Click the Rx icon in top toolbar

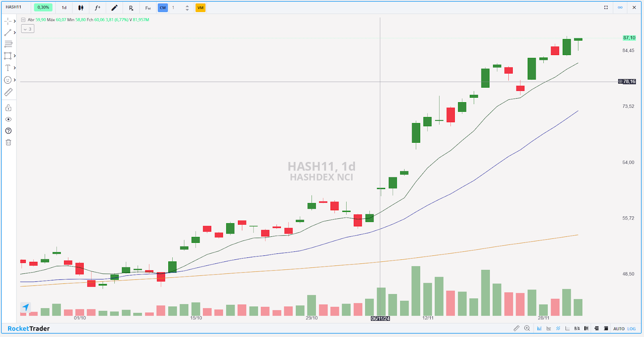(131, 8)
